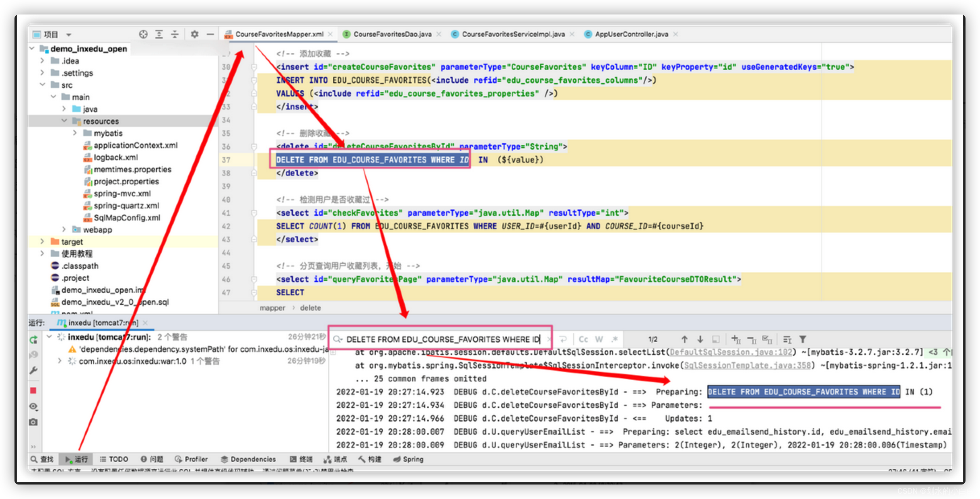Switch to AppUserController.java tab

tap(631, 34)
